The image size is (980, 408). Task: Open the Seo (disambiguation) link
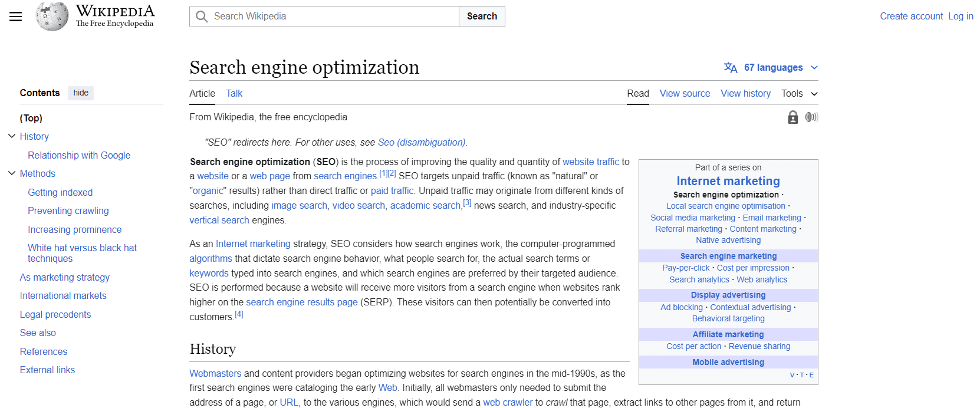(x=422, y=142)
